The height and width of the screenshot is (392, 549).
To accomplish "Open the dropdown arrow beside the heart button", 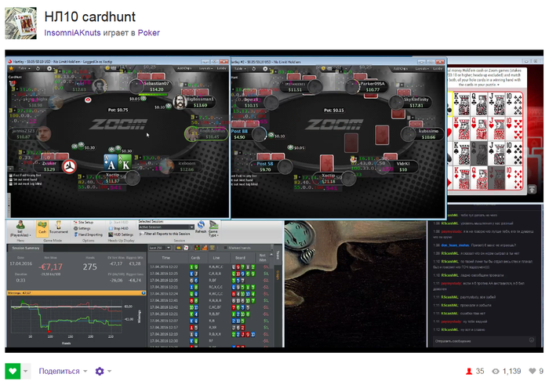I will [x=26, y=371].
